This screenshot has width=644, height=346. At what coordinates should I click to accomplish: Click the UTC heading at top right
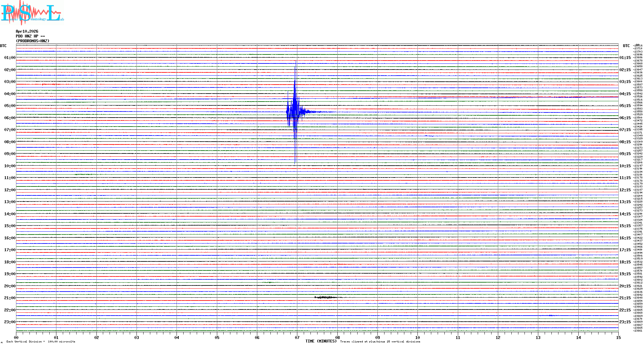[x=626, y=46]
